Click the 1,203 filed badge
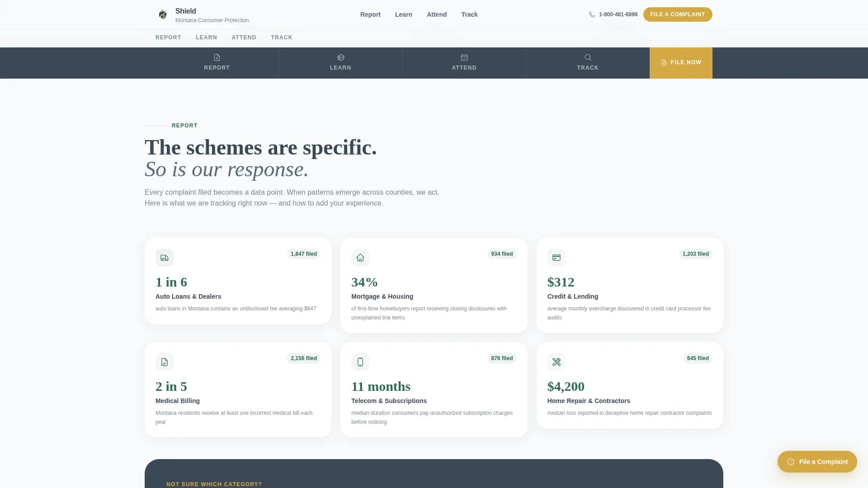The width and height of the screenshot is (868, 488). coord(695,254)
